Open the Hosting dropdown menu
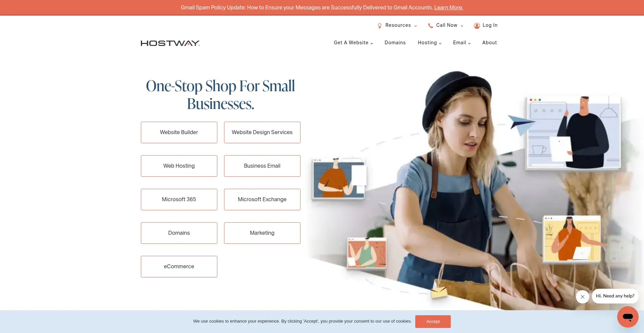Screen dimensions: 644x333 pyautogui.click(x=430, y=43)
